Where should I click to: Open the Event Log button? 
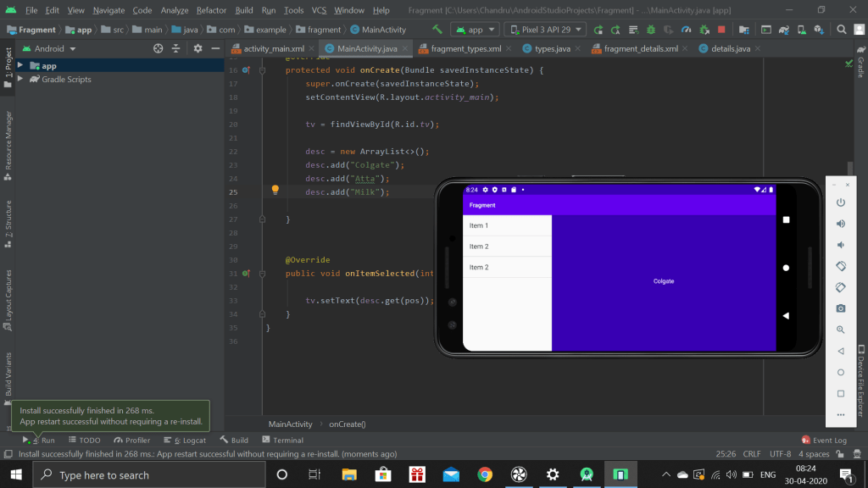(x=824, y=441)
